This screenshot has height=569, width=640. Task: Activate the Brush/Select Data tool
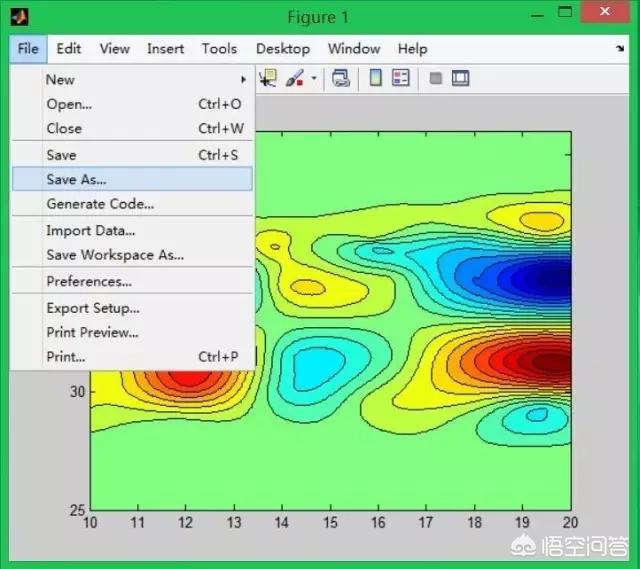[295, 78]
